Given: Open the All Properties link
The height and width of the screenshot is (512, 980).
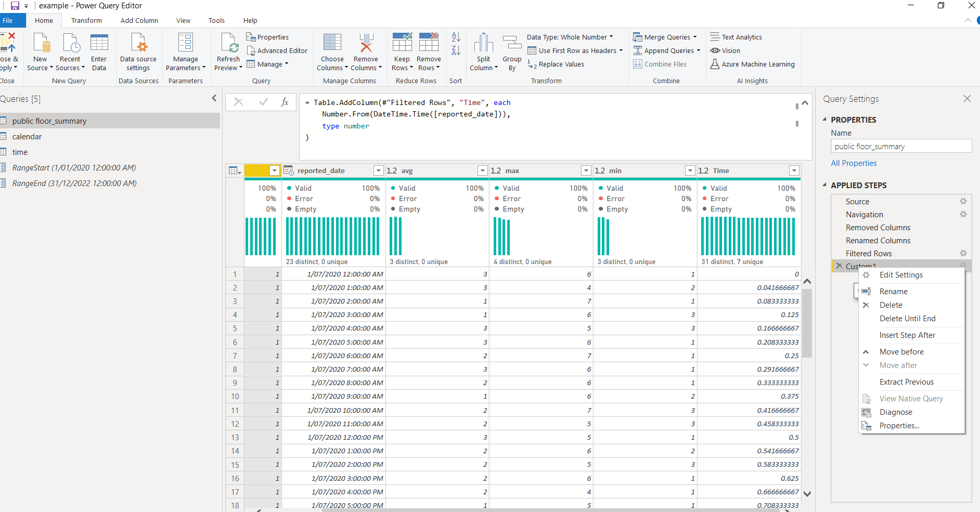Looking at the screenshot, I should point(853,163).
